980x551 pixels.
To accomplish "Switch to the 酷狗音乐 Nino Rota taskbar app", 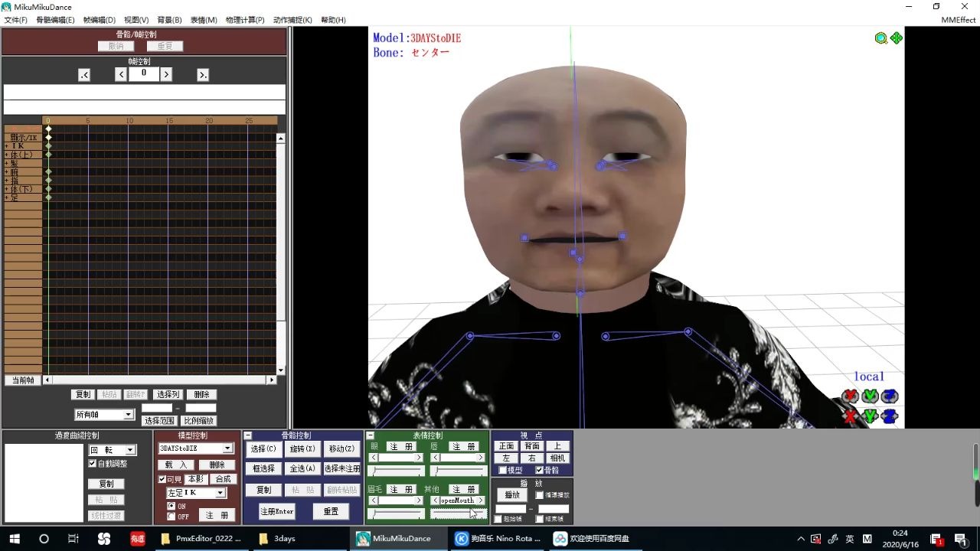I will pyautogui.click(x=498, y=539).
